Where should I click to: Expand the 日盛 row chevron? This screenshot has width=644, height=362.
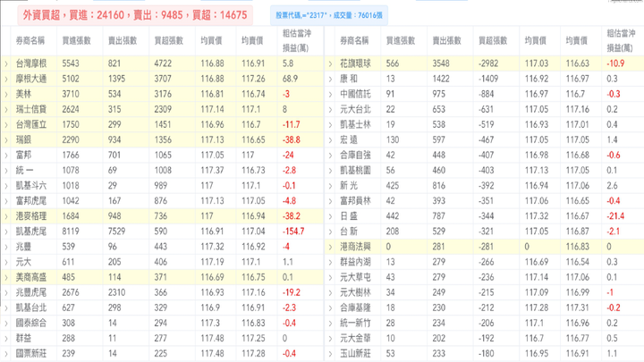coord(330,216)
